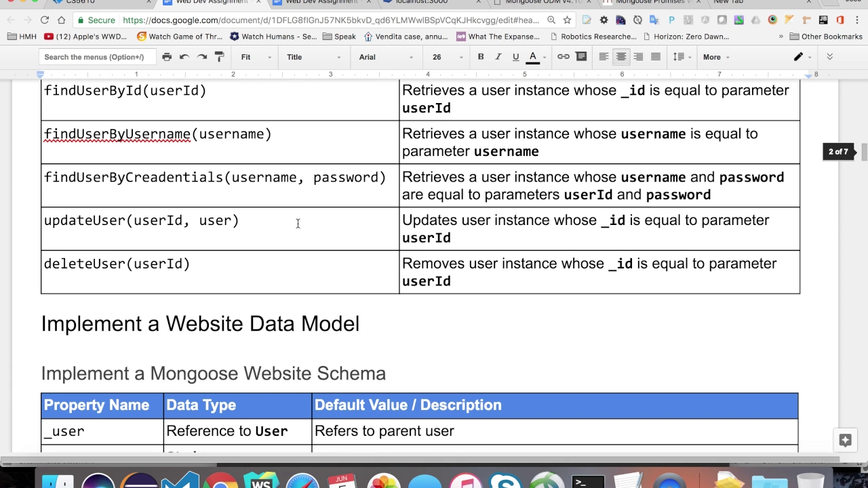
Task: Click the browser Home icon
Action: (62, 20)
